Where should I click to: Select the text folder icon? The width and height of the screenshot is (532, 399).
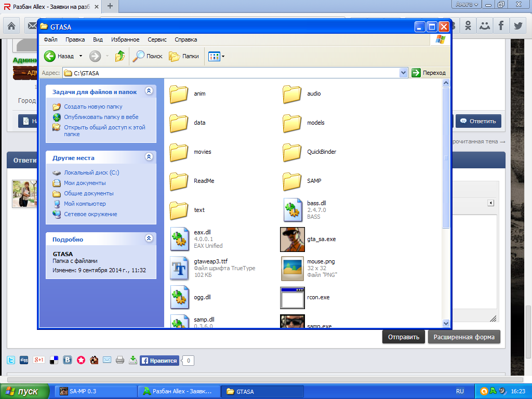(x=179, y=210)
